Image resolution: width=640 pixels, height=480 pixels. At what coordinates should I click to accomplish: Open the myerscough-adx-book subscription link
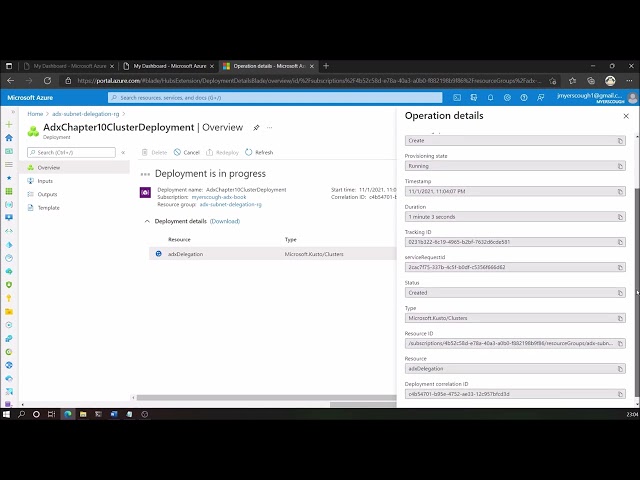pos(219,197)
